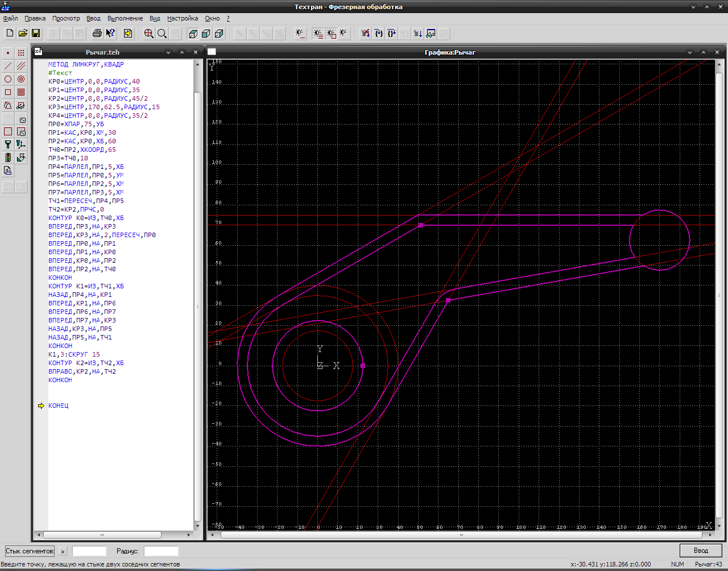Select the parallel lines tool
Image resolution: width=728 pixels, height=571 pixels.
coord(21,66)
